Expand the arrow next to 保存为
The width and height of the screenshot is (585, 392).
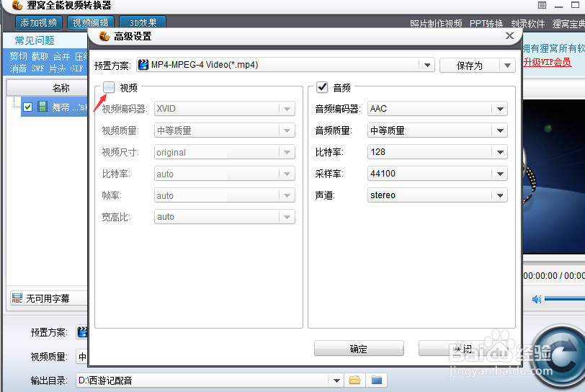pyautogui.click(x=507, y=66)
